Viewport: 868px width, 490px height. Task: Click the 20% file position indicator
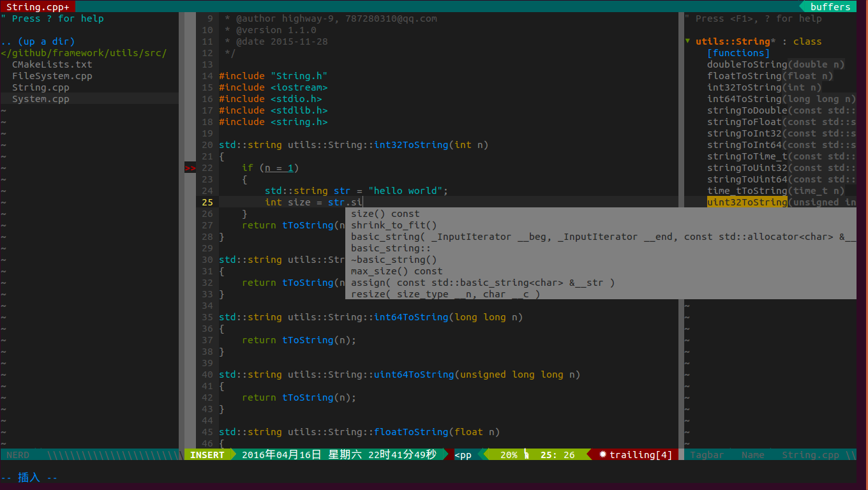click(x=508, y=455)
